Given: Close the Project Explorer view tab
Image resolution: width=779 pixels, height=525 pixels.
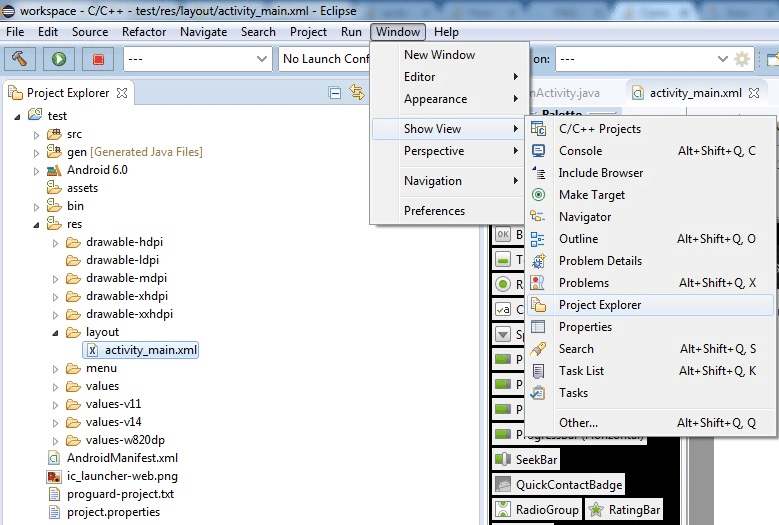Looking at the screenshot, I should tap(122, 93).
